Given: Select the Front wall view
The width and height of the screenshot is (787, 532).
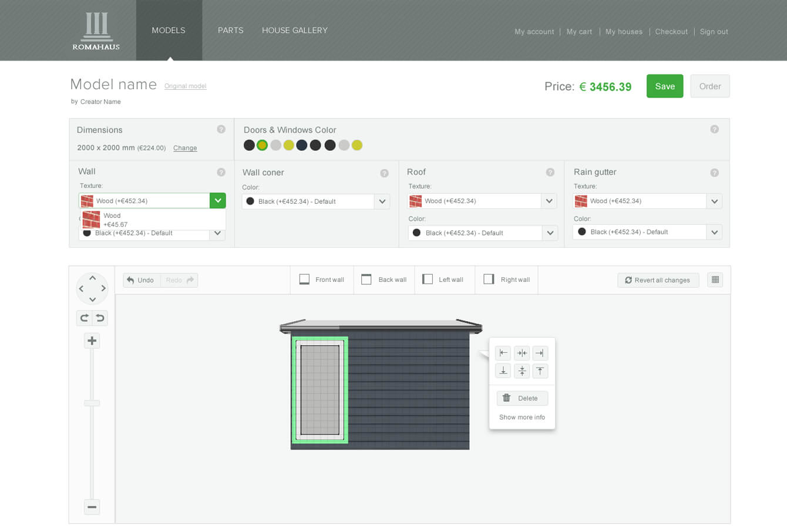Looking at the screenshot, I should (322, 280).
